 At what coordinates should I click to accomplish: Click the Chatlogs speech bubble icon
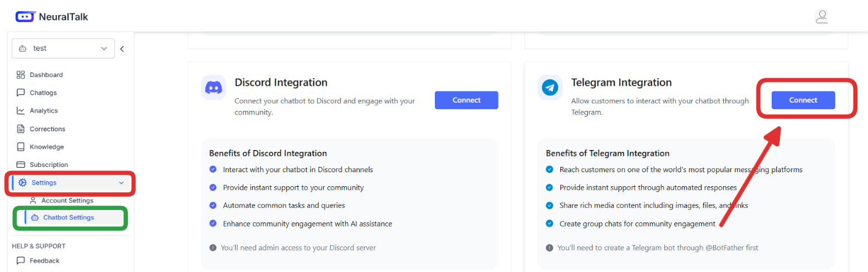point(21,93)
